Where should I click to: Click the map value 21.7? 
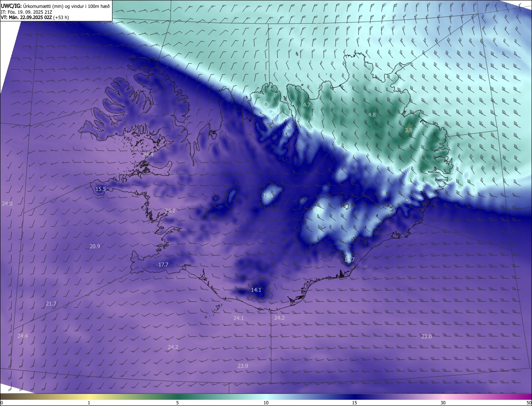pyautogui.click(x=51, y=304)
